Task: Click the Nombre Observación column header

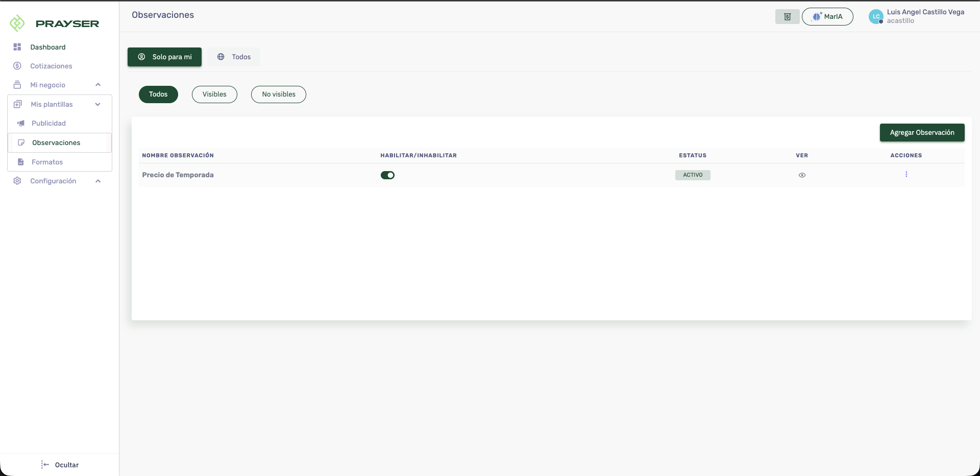Action: pyautogui.click(x=178, y=155)
